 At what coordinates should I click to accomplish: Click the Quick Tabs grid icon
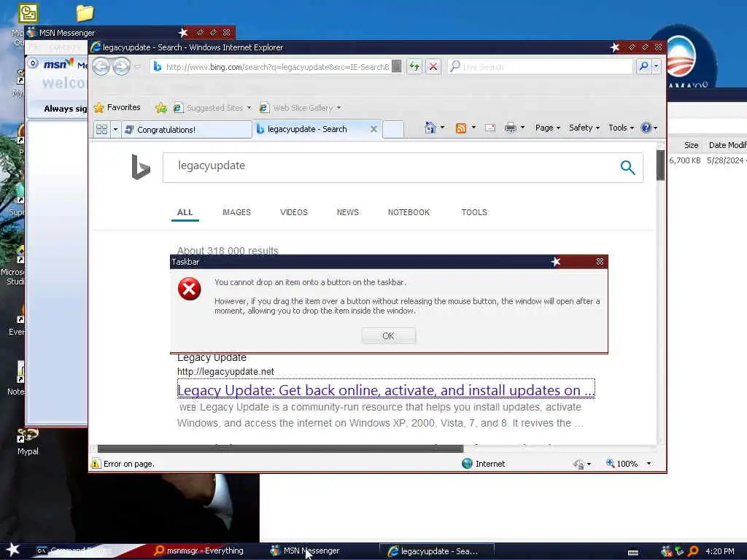click(x=101, y=129)
